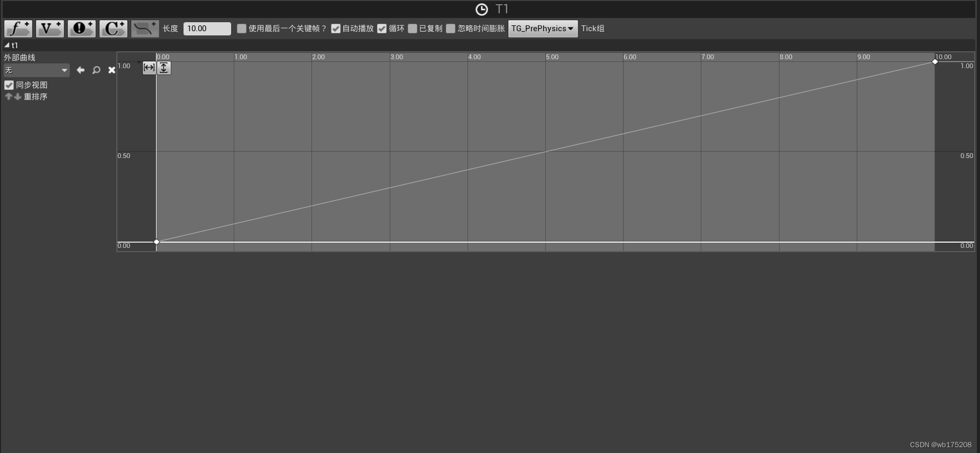Image resolution: width=980 pixels, height=453 pixels.
Task: Click the reorder up arrow
Action: coord(8,97)
